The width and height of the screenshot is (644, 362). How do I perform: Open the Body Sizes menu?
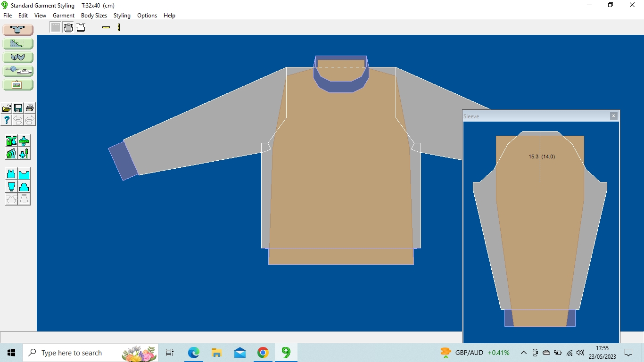coord(94,16)
